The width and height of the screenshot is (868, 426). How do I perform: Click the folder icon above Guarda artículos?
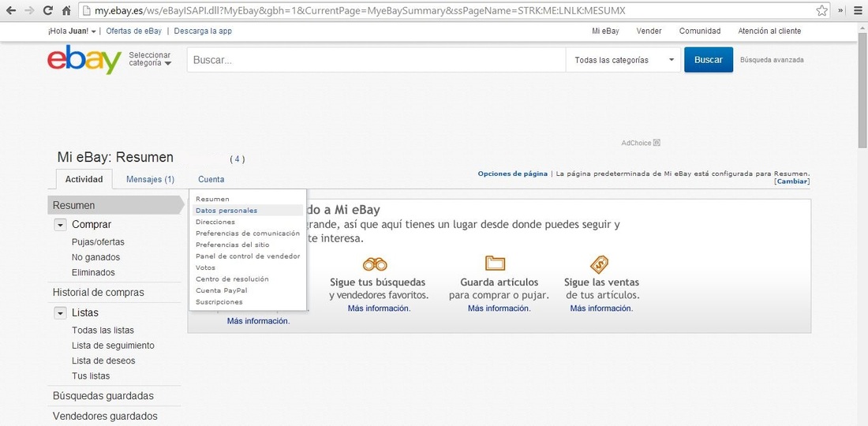tap(495, 263)
